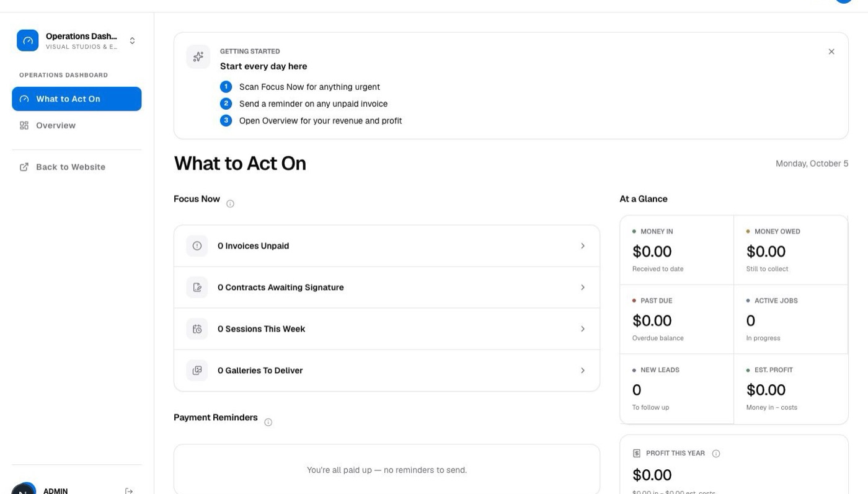Click the Galleries To Deliver icon
Viewport: 868px width, 494px height.
point(197,371)
